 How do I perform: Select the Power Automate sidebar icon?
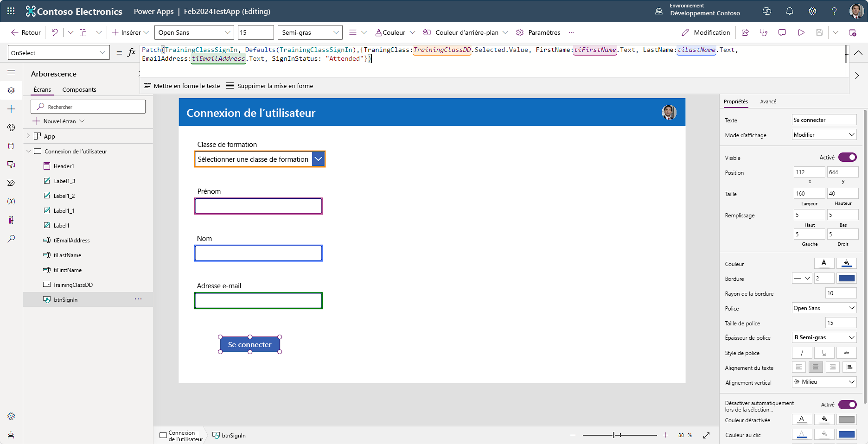point(11,183)
